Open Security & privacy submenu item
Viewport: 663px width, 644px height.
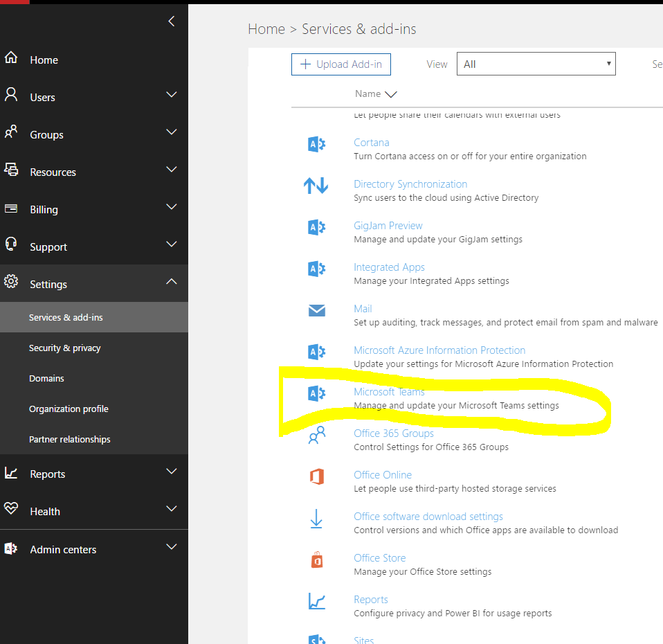(x=94, y=348)
